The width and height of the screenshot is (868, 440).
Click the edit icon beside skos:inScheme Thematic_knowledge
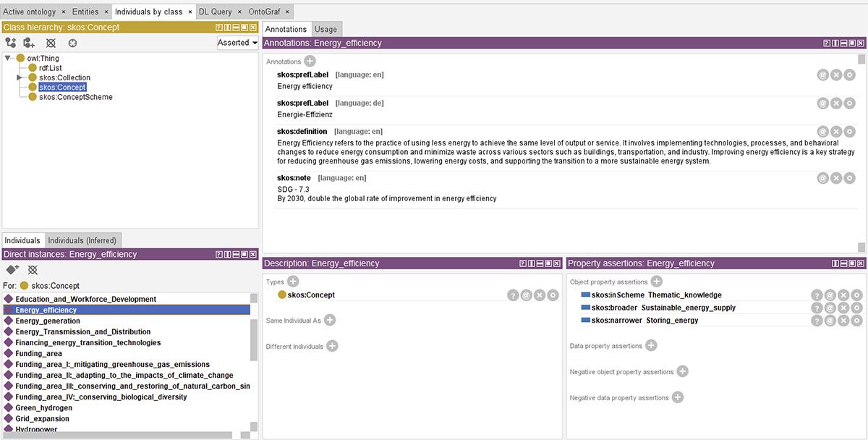click(x=830, y=295)
